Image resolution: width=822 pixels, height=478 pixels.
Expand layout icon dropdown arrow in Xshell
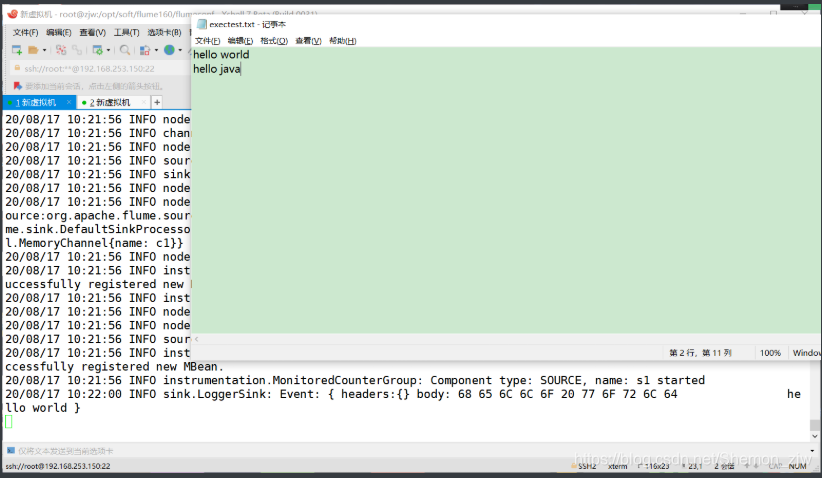pos(156,50)
